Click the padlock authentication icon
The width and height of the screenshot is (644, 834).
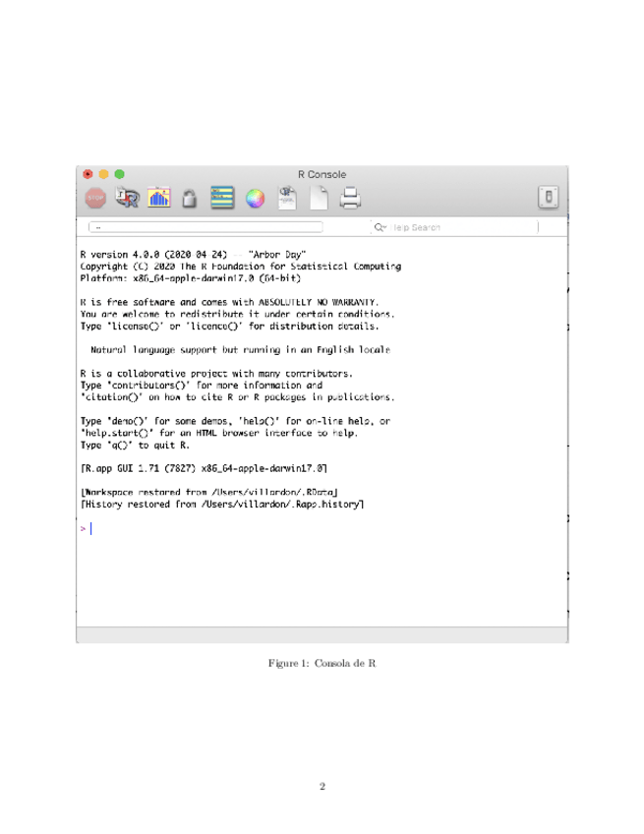coord(190,199)
